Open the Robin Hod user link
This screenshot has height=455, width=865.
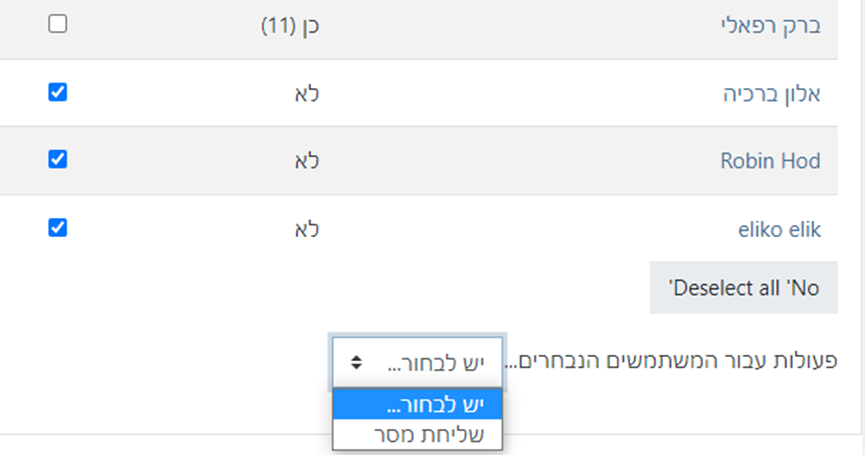coord(770,161)
